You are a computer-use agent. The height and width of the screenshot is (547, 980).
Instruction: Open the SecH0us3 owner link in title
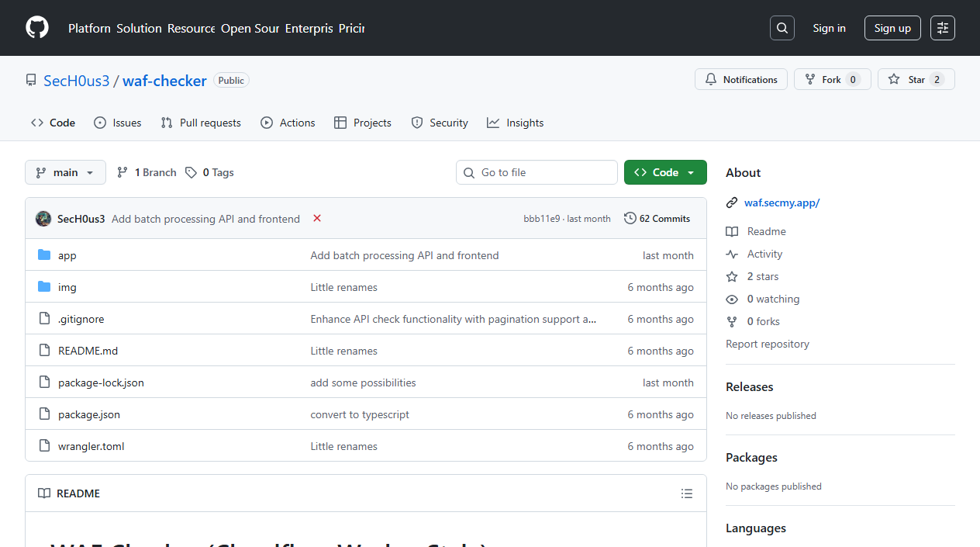(x=77, y=81)
